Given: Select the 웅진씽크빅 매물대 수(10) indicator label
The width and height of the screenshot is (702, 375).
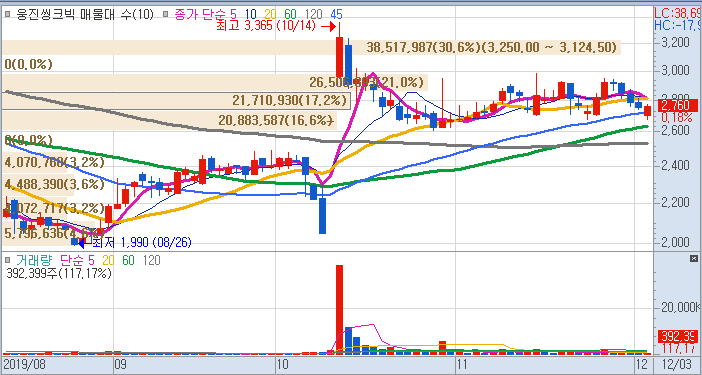Looking at the screenshot, I should point(85,14).
